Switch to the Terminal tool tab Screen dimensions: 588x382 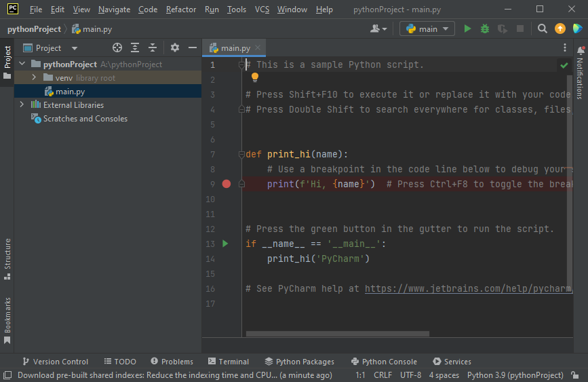[x=229, y=362]
